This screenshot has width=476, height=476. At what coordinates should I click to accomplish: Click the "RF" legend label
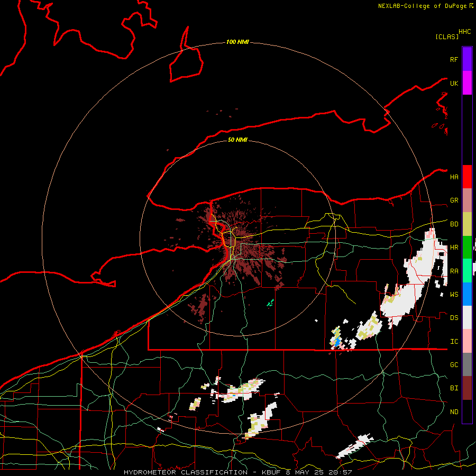[x=454, y=59]
